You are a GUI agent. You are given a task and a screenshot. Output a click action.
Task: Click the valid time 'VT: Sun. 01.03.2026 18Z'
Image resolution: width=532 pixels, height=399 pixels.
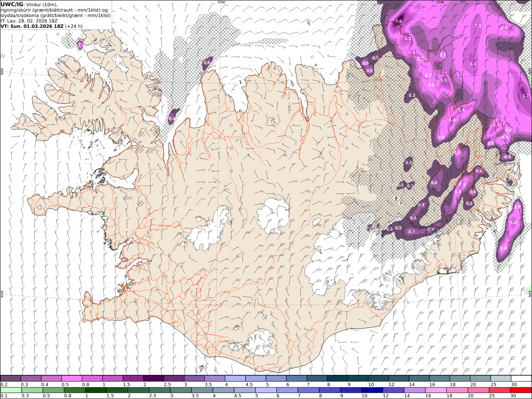32,26
